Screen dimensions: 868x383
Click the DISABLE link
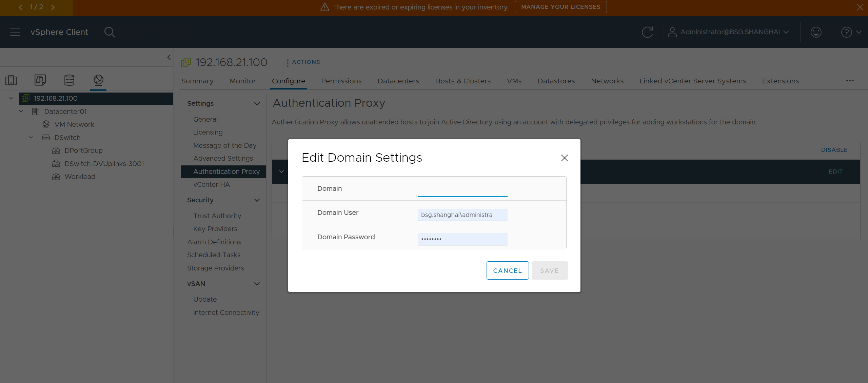[834, 150]
